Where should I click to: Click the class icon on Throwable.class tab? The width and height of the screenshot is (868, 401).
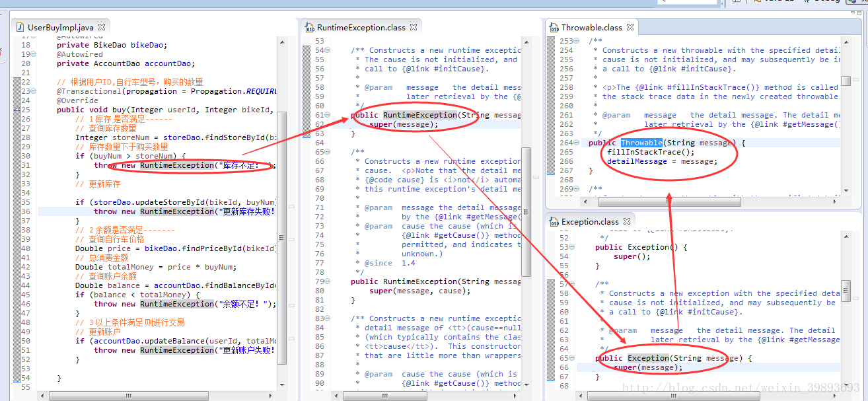554,27
